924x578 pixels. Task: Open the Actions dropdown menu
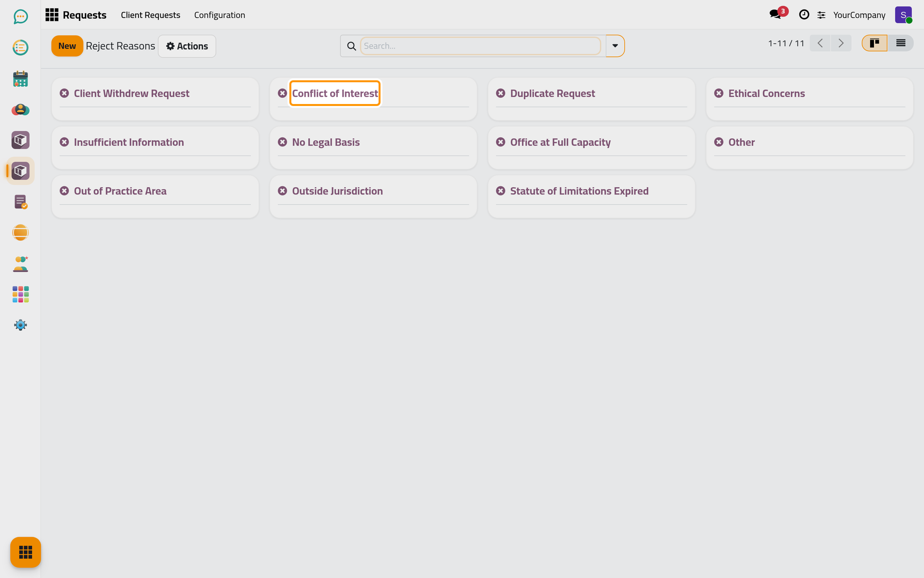coord(187,46)
